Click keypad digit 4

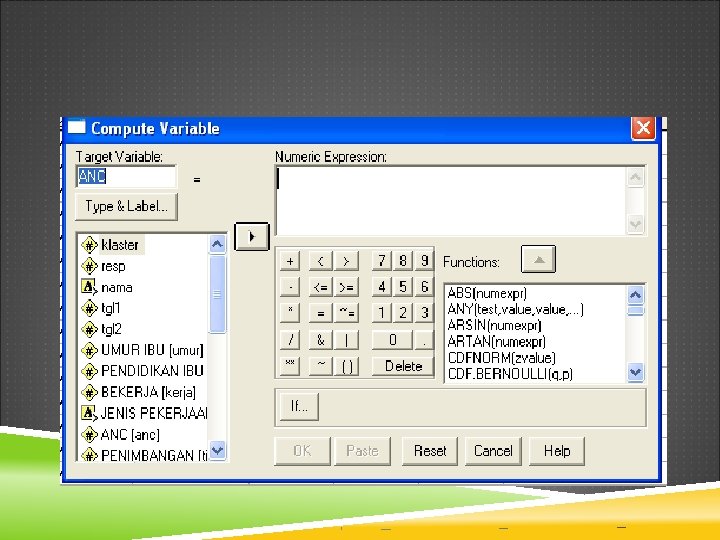tap(382, 287)
